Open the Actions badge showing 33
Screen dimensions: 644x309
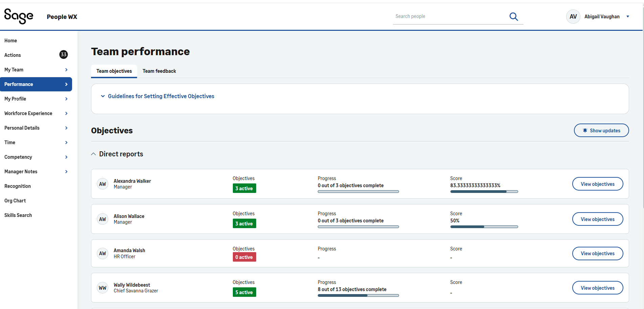[x=63, y=54]
